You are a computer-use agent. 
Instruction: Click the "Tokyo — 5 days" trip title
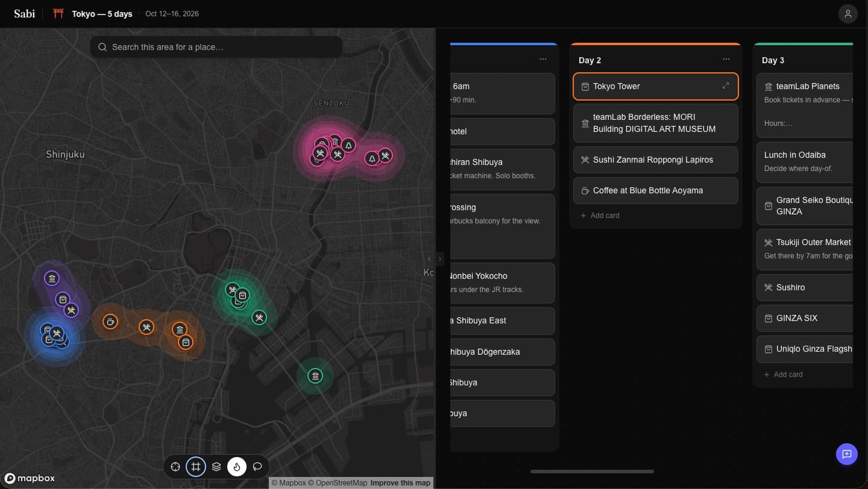coord(102,14)
